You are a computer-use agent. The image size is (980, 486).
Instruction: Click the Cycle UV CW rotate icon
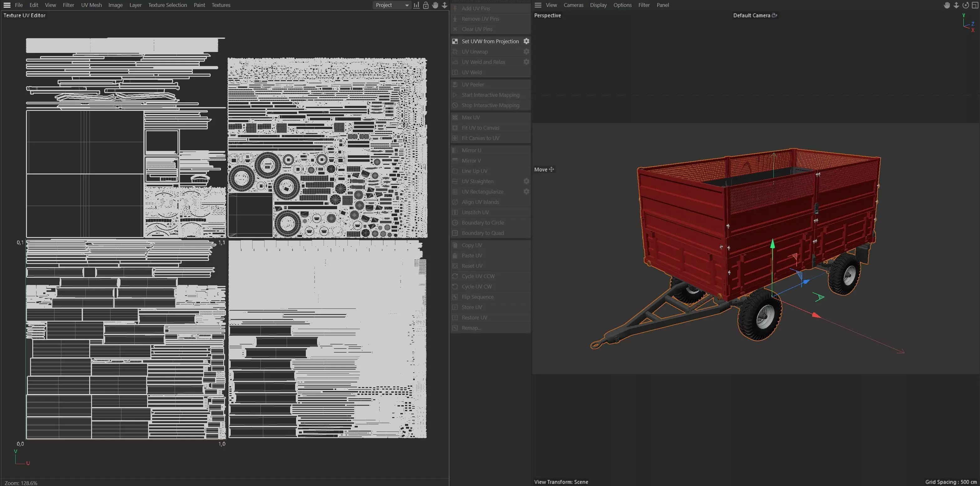pyautogui.click(x=455, y=287)
